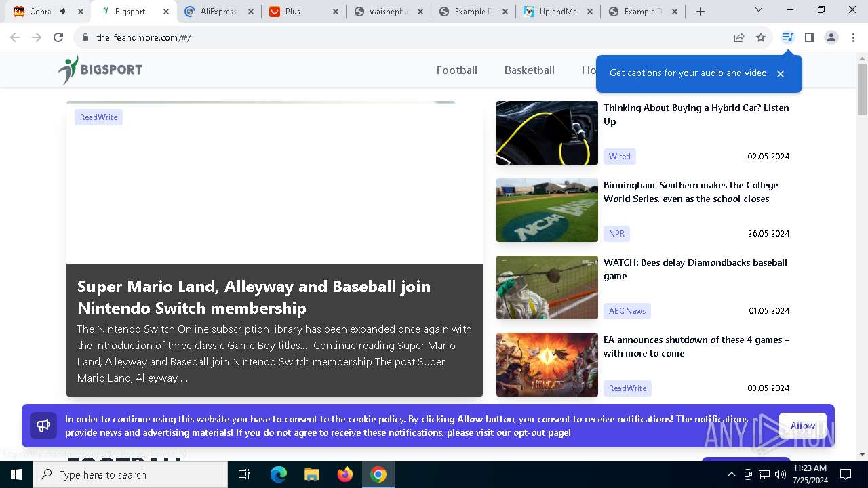The image size is (868, 488).
Task: Open the NCAA baseball field thumbnail
Action: [x=547, y=210]
